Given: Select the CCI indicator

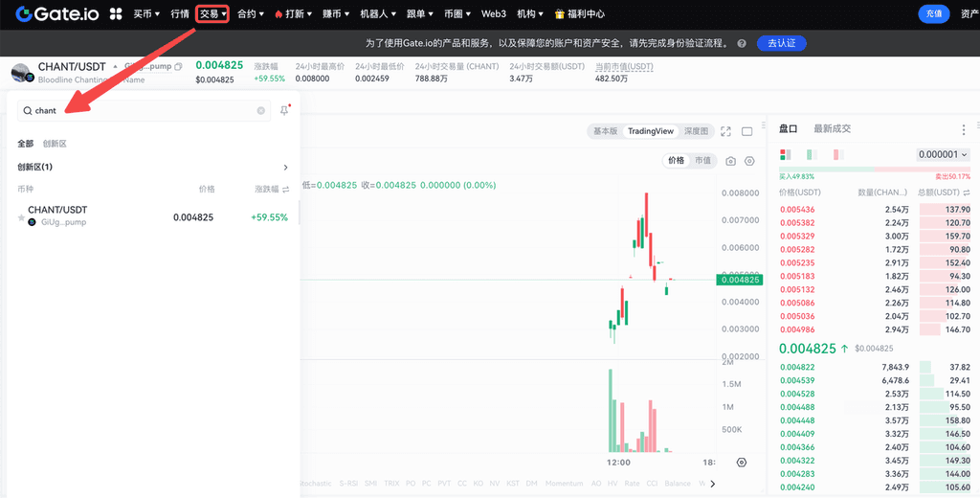Looking at the screenshot, I should [652, 484].
